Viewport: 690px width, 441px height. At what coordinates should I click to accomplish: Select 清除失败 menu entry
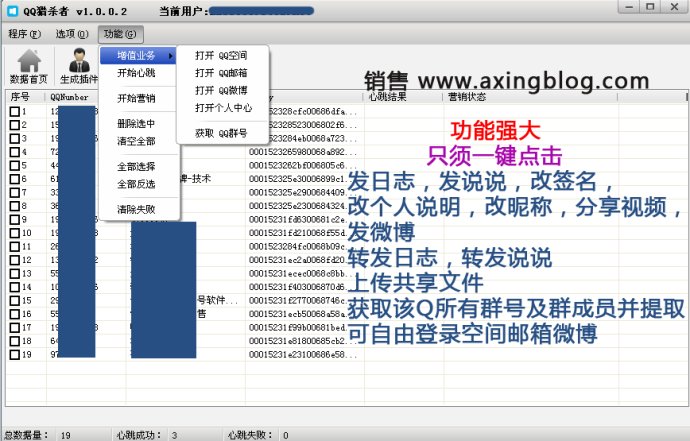point(136,209)
